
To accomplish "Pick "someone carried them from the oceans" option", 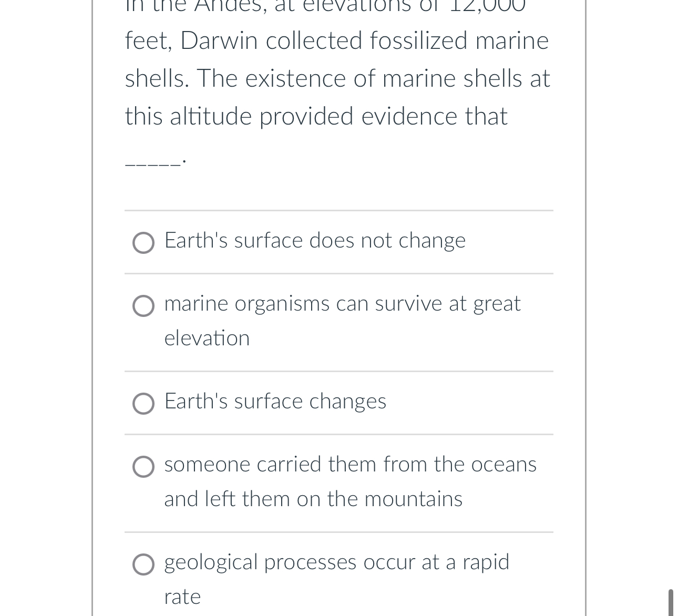I will 143,467.
